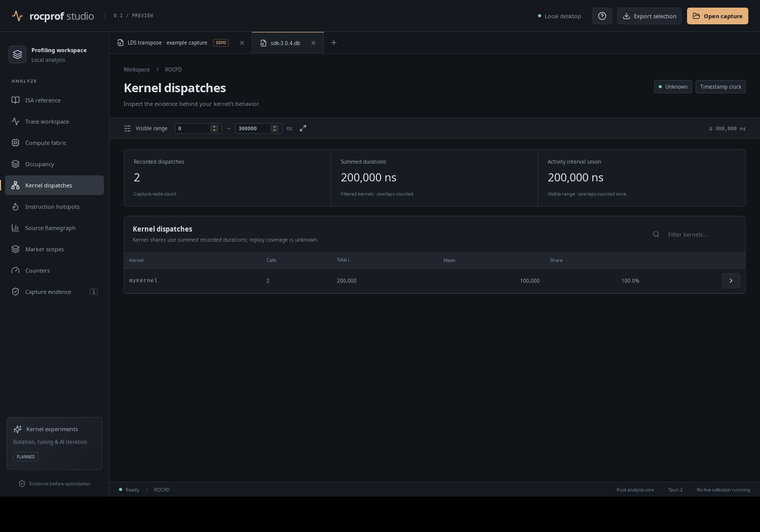Sort by Calls column header
Viewport: 760px width, 532px height.
tap(271, 260)
